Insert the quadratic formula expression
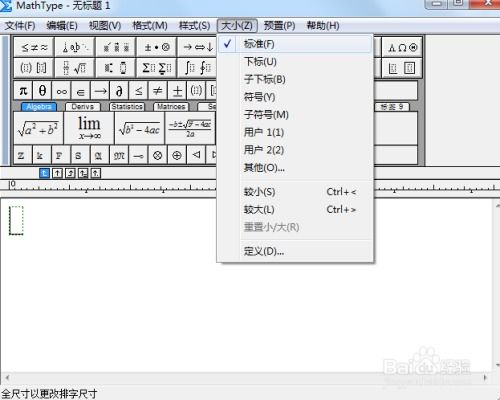 [x=190, y=128]
